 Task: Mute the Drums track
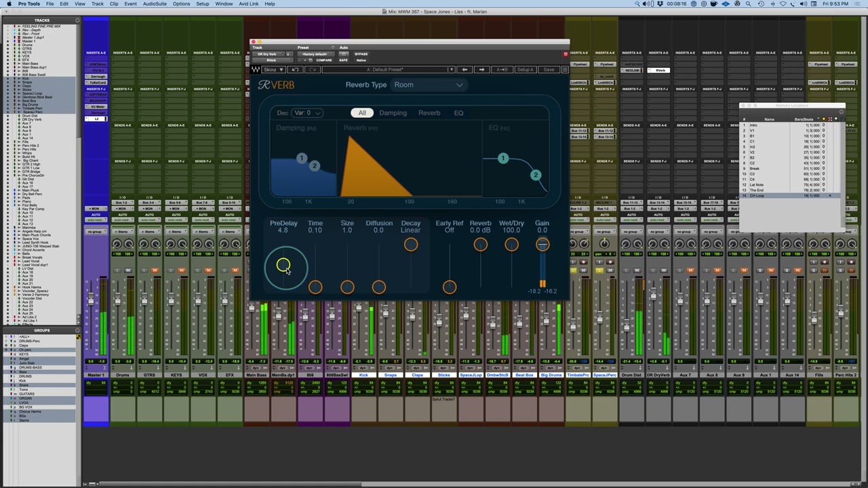click(x=127, y=270)
